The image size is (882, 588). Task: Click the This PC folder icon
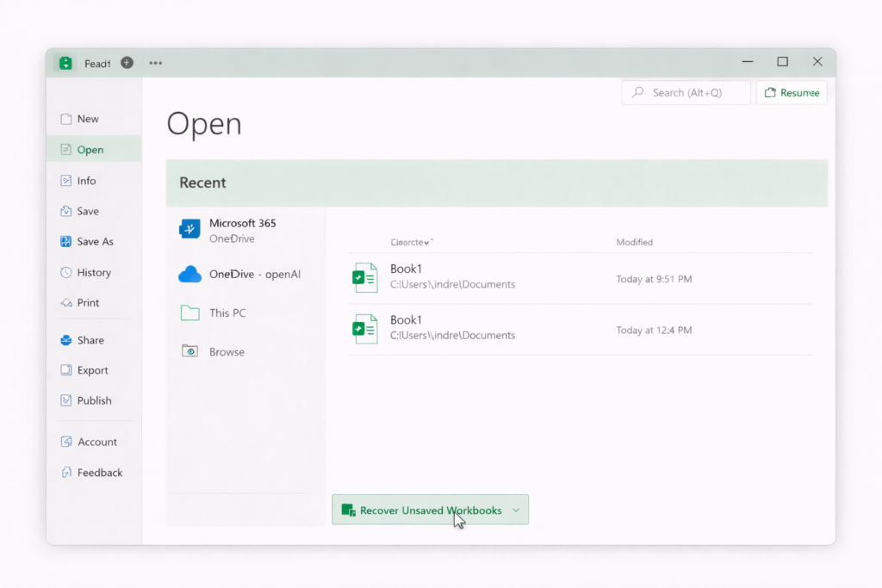click(190, 313)
